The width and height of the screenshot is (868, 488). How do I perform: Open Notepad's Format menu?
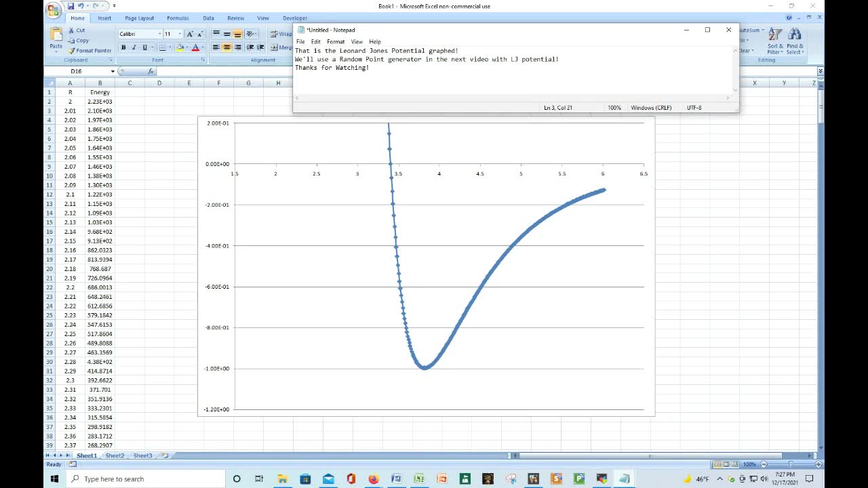tap(336, 41)
